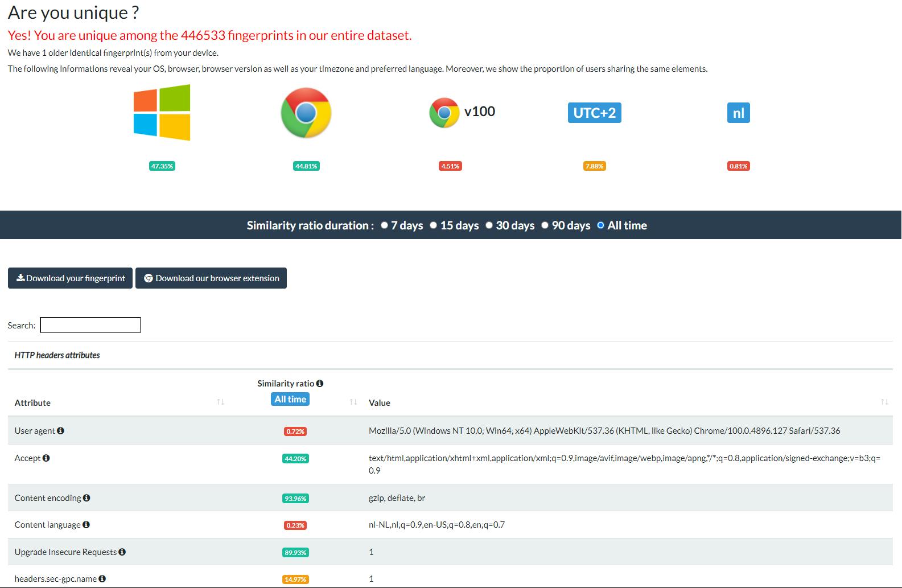Open the Content language info icon
Screen dimensions: 902x588
point(86,524)
